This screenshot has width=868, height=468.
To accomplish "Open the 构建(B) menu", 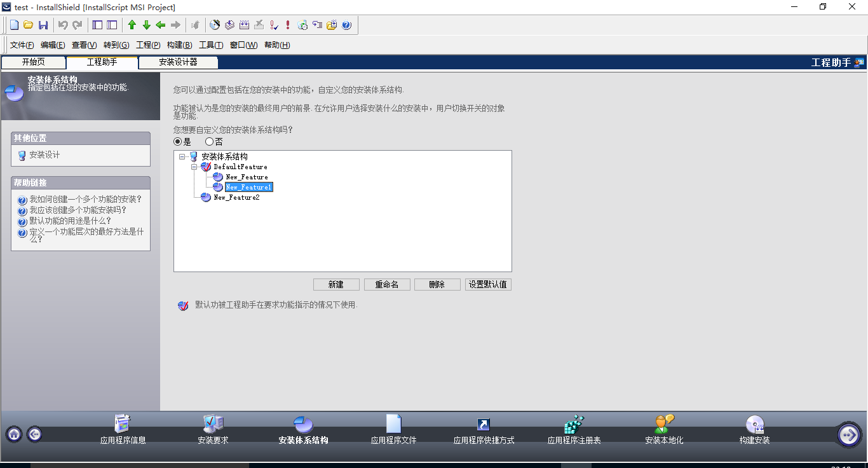I will tap(179, 45).
